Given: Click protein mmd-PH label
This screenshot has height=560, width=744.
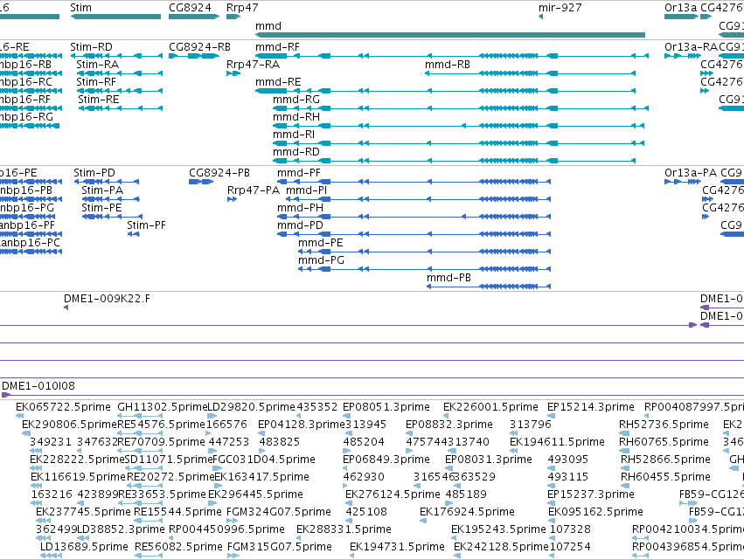Looking at the screenshot, I should point(300,208).
